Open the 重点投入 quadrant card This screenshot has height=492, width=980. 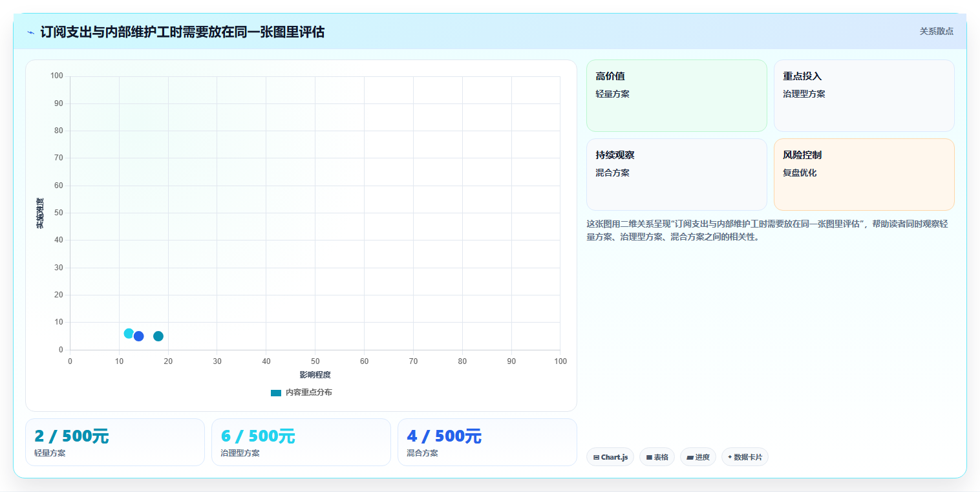864,96
